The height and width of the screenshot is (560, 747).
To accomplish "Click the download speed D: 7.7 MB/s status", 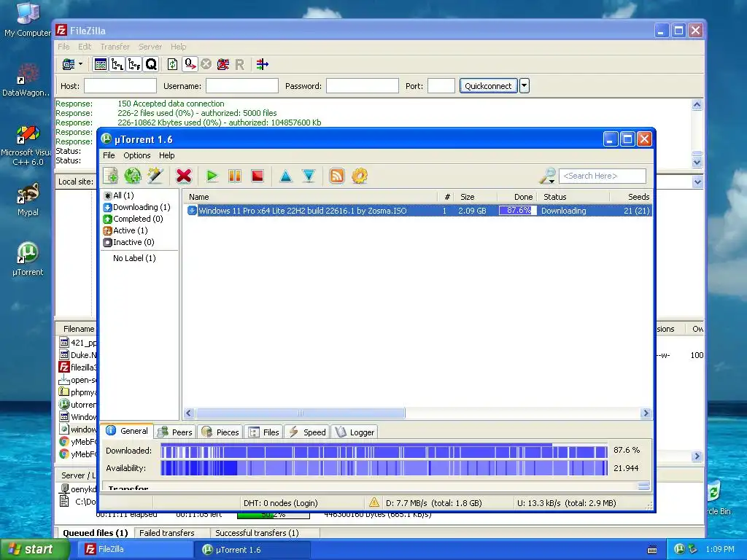I will click(x=433, y=503).
